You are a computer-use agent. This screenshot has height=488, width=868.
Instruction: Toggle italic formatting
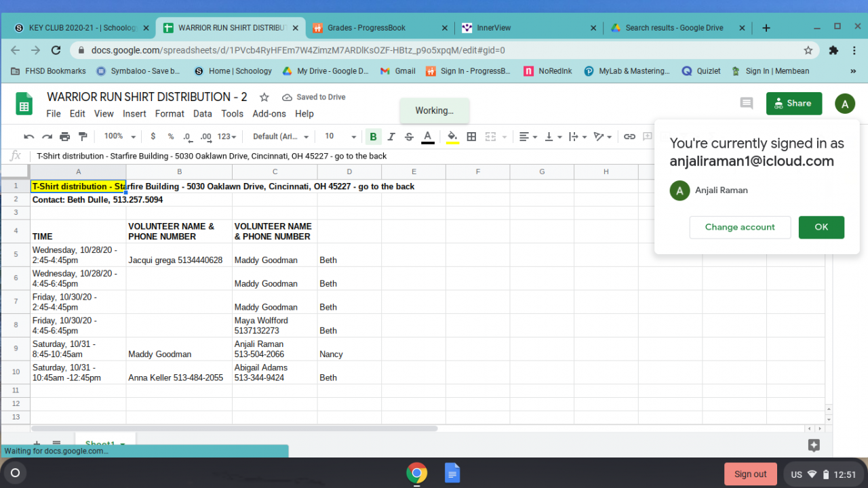(x=391, y=136)
